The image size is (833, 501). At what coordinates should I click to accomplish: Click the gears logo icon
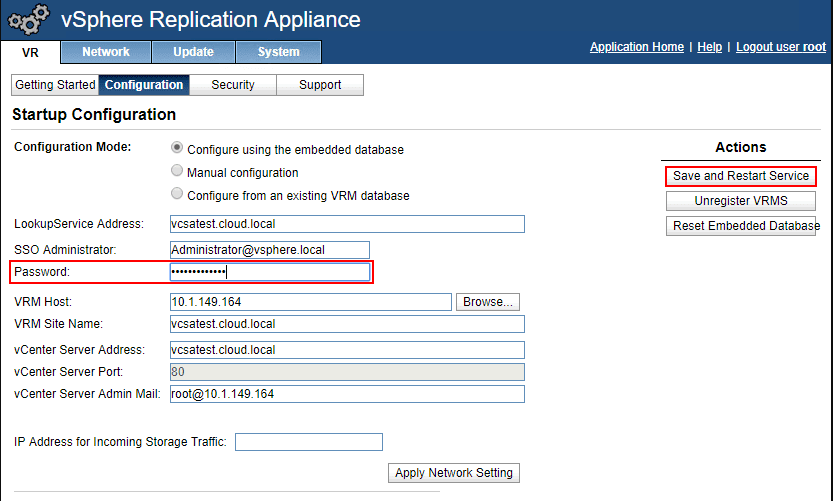[x=29, y=20]
